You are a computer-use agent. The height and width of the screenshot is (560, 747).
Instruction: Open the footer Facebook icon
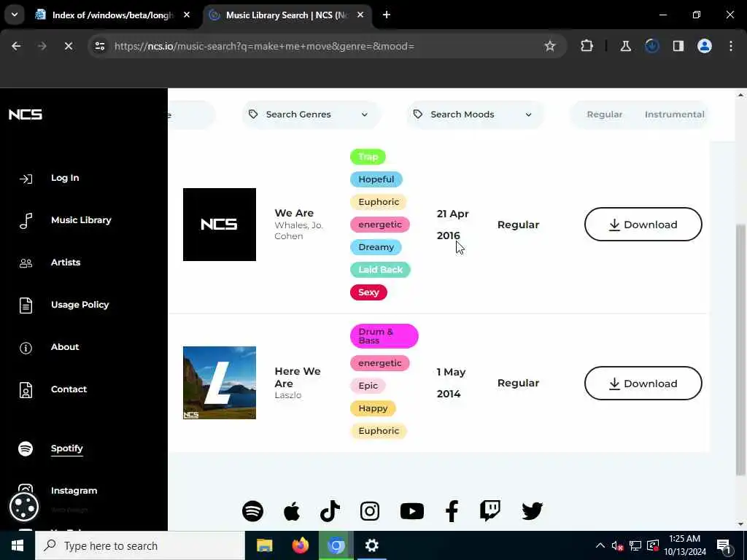coord(452,511)
